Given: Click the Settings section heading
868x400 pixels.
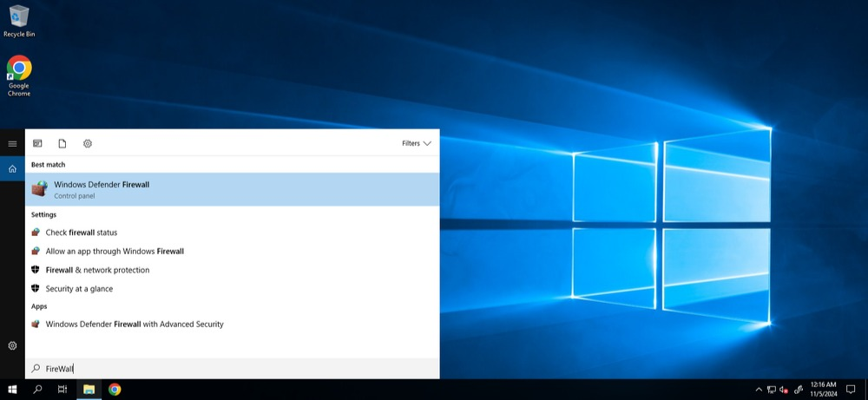Looking at the screenshot, I should (43, 214).
